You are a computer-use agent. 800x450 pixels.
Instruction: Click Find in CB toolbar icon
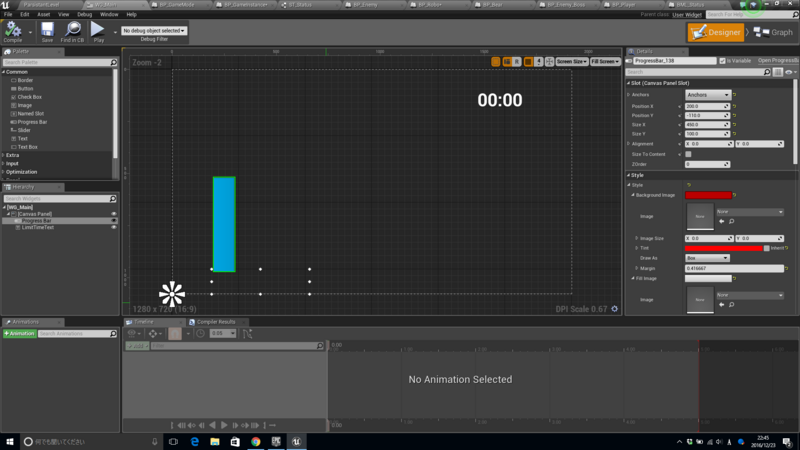tap(72, 32)
